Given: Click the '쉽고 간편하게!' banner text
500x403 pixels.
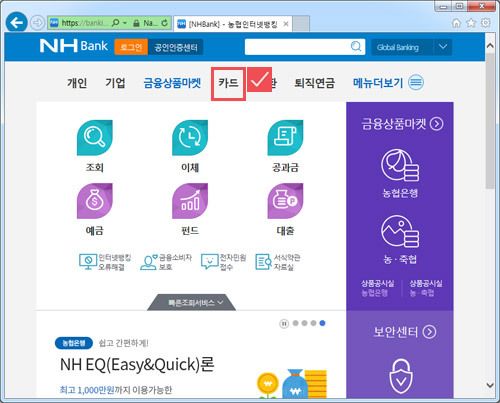Looking at the screenshot, I should 123,343.
